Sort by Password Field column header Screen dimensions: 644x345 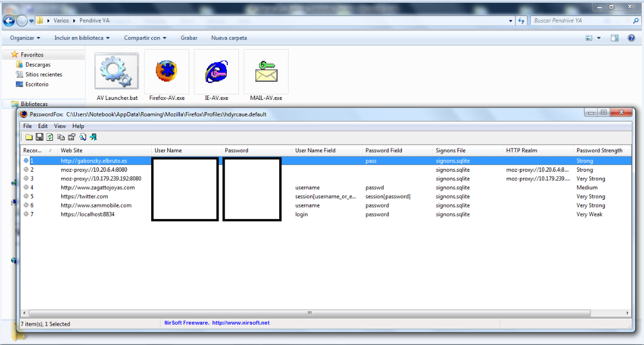(x=397, y=150)
